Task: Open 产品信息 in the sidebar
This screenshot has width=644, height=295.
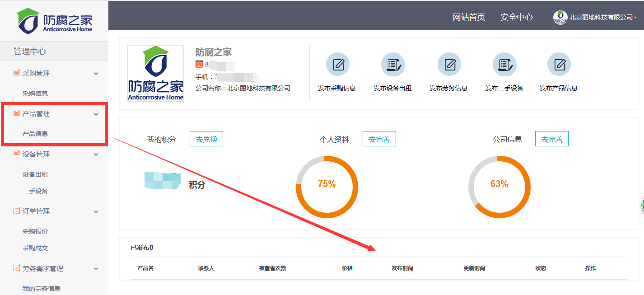Action: click(35, 134)
